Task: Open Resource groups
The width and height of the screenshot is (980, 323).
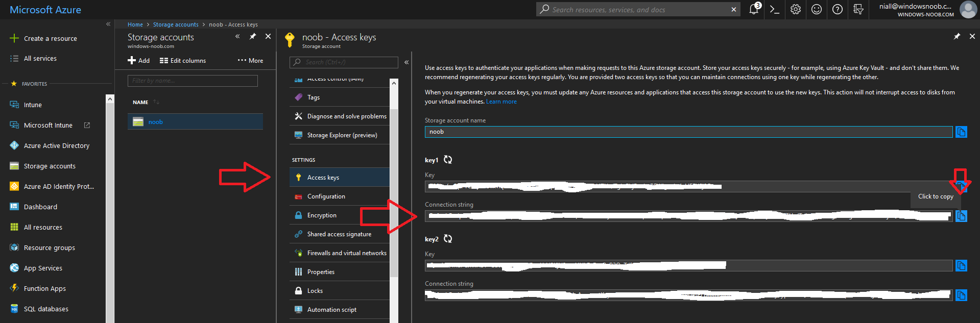Action: [50, 247]
